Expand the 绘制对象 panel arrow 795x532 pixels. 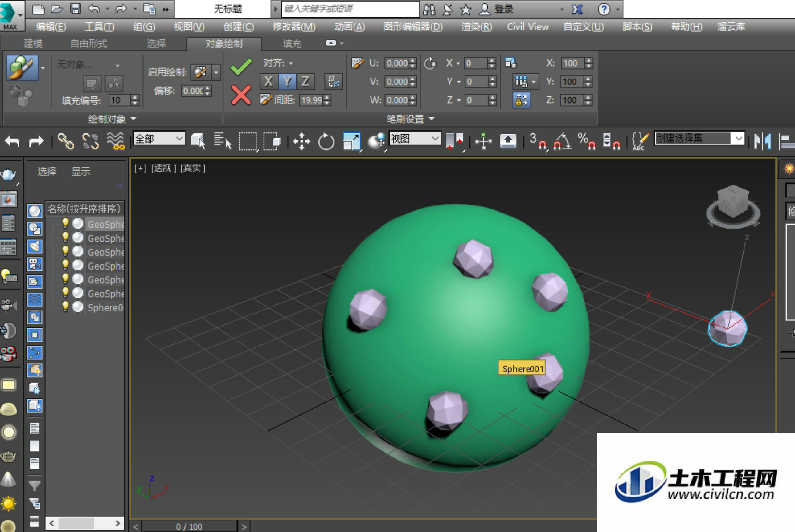(x=133, y=118)
